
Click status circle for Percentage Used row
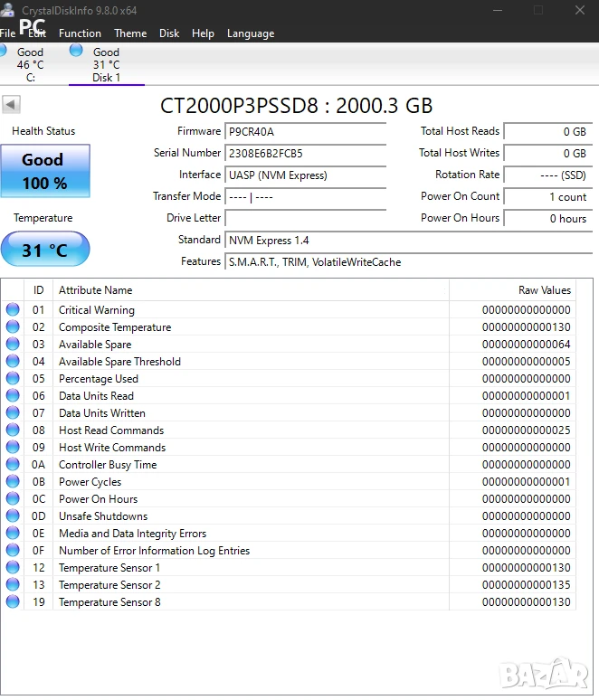tap(13, 378)
